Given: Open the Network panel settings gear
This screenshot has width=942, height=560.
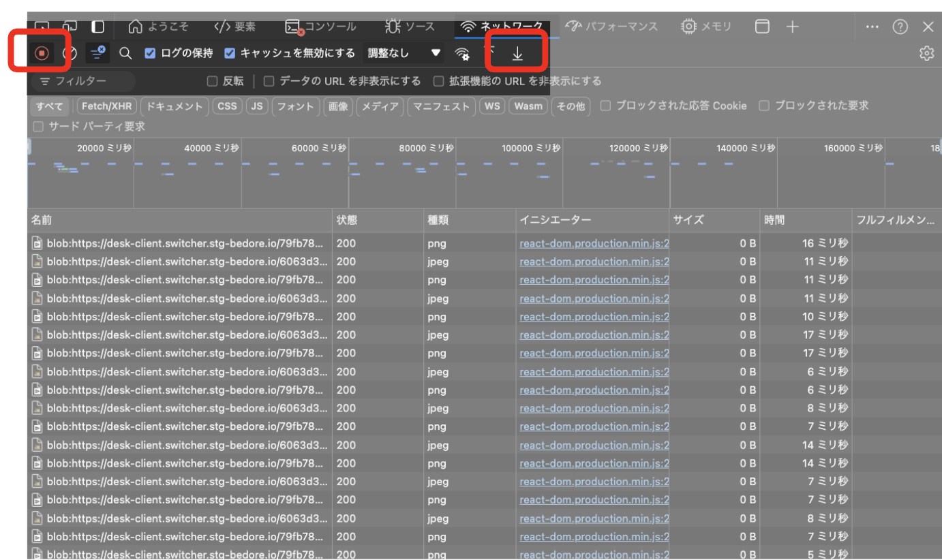Looking at the screenshot, I should (926, 53).
